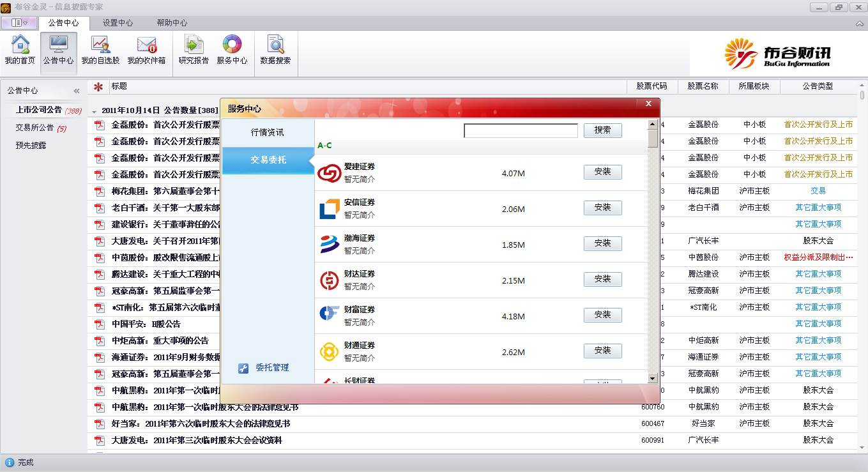Open the application menu dropdown button
Image resolution: width=868 pixels, height=472 pixels.
pyautogui.click(x=19, y=23)
